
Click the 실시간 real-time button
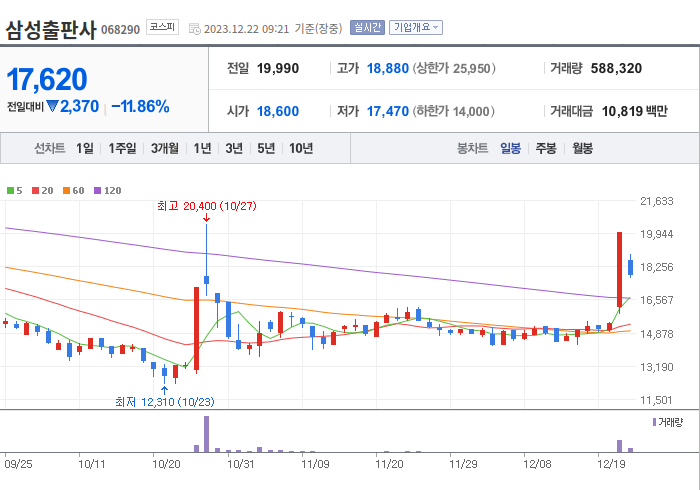367,28
